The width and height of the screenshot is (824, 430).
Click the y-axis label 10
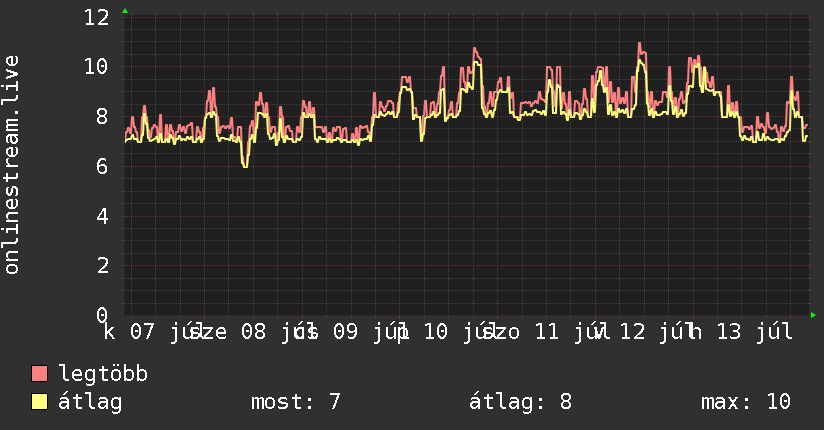(x=96, y=67)
